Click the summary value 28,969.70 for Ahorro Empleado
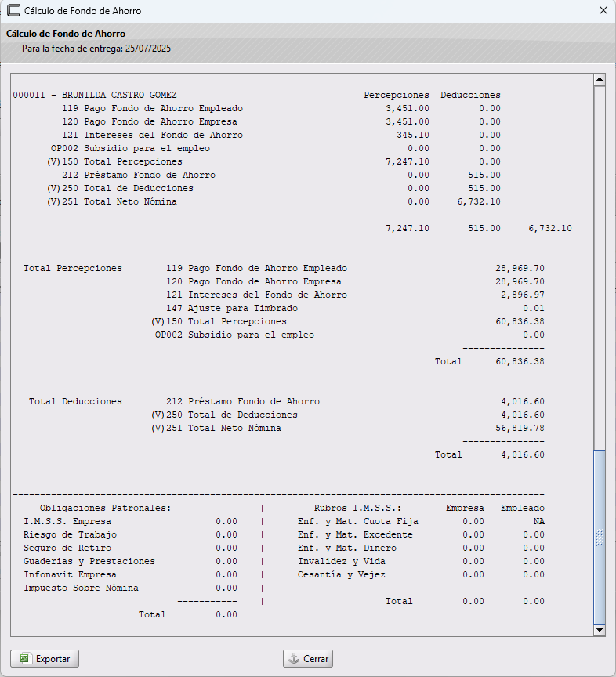This screenshot has width=616, height=677. point(520,268)
